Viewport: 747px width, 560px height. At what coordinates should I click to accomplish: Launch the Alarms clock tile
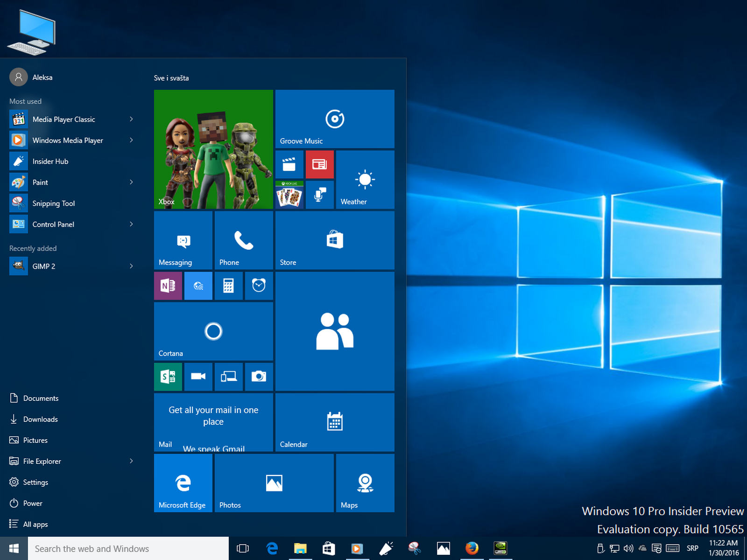click(259, 286)
